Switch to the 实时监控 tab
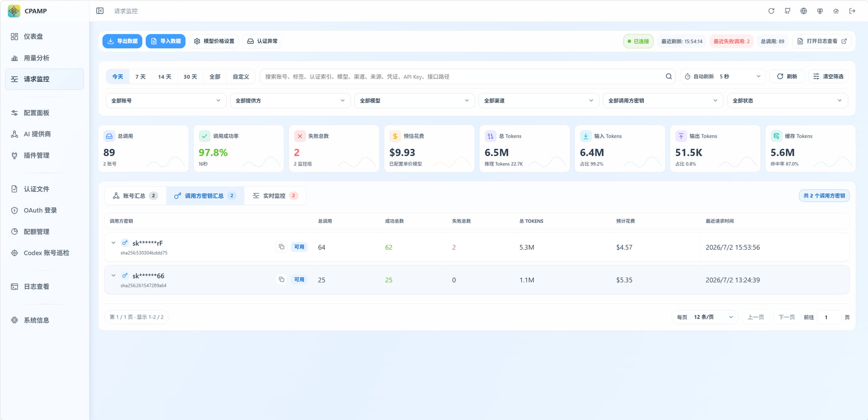The width and height of the screenshot is (868, 420). pos(275,196)
